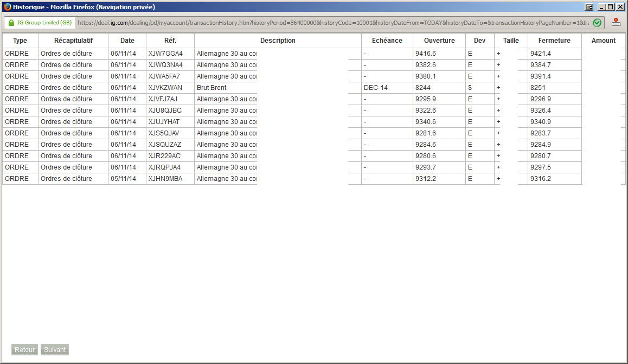Image resolution: width=628 pixels, height=364 pixels.
Task: Click closing price 9316.2
Action: click(541, 179)
